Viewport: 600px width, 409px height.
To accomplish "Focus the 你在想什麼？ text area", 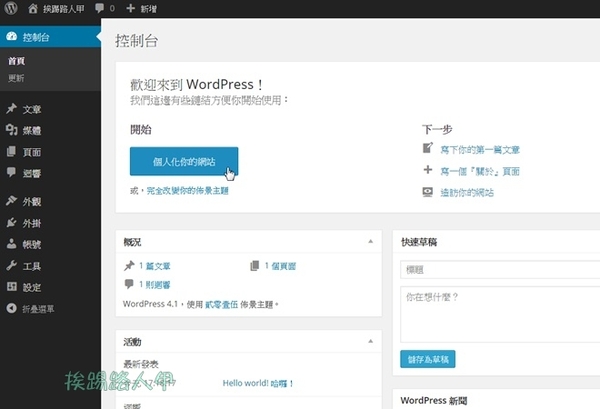I will (x=500, y=314).
